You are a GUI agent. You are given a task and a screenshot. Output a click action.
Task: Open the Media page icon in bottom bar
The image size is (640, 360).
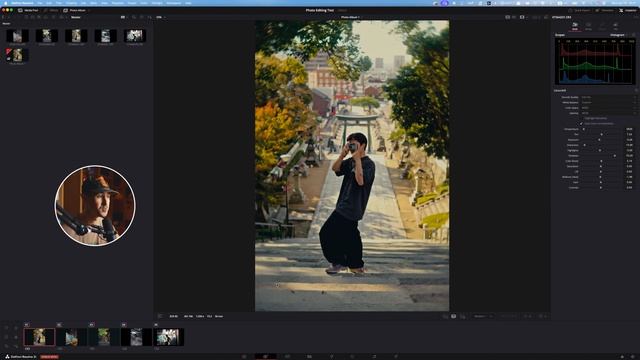pyautogui.click(x=244, y=356)
